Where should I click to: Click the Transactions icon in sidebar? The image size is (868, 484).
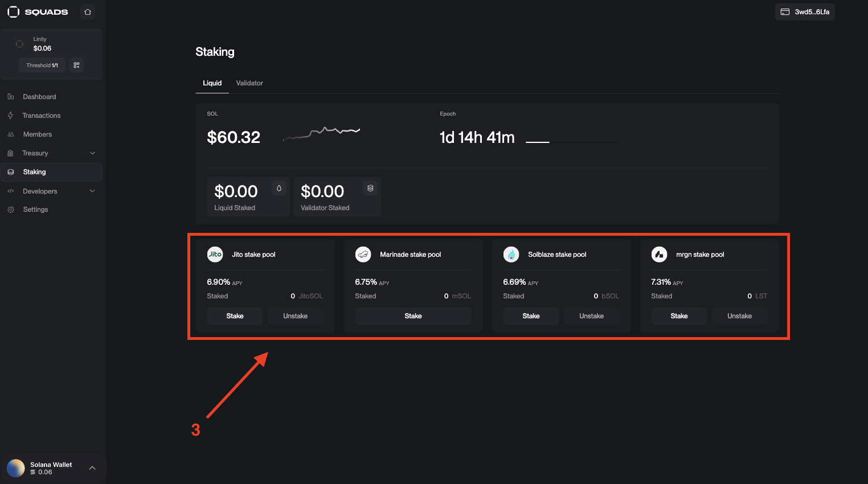[x=11, y=115]
